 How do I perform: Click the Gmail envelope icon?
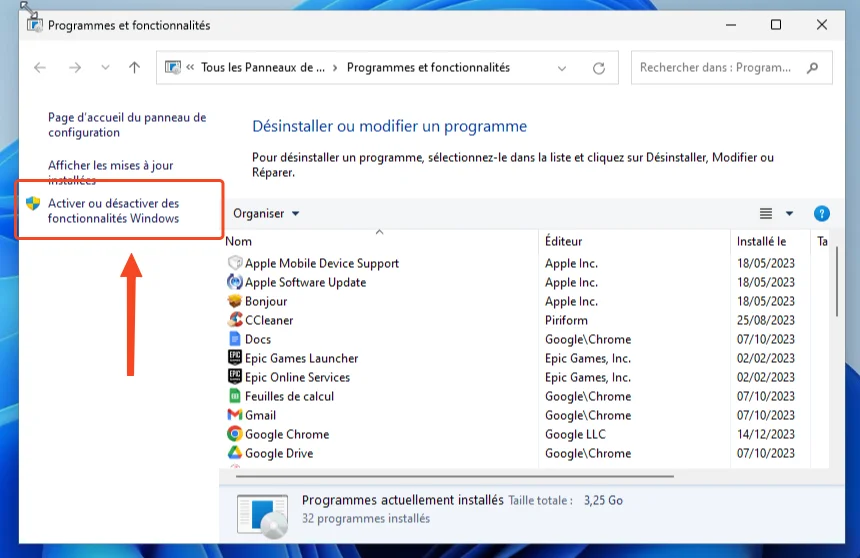[235, 415]
